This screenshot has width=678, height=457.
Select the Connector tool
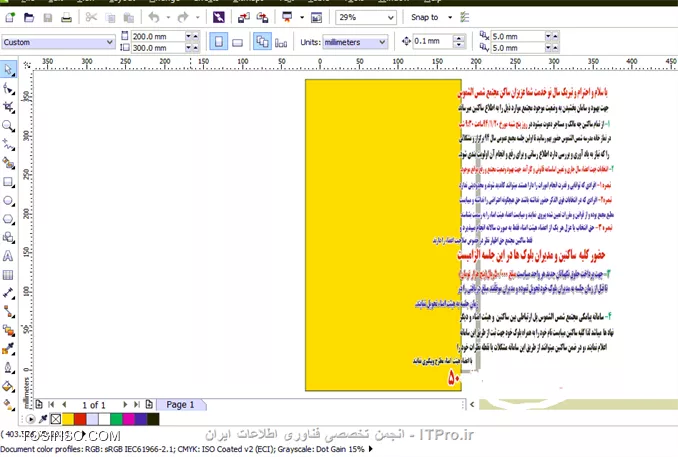coord(8,312)
